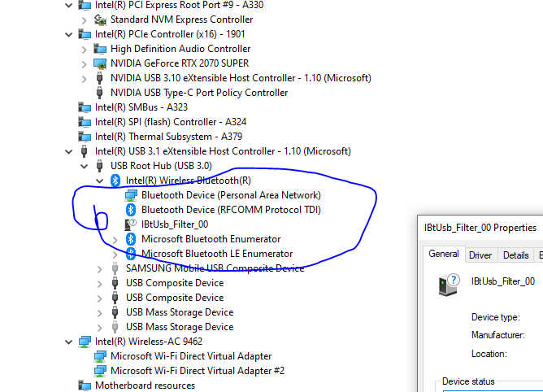Collapse USB Root Hub (USB 3.0) node
Viewport: 543px width, 392px height.
(85, 167)
